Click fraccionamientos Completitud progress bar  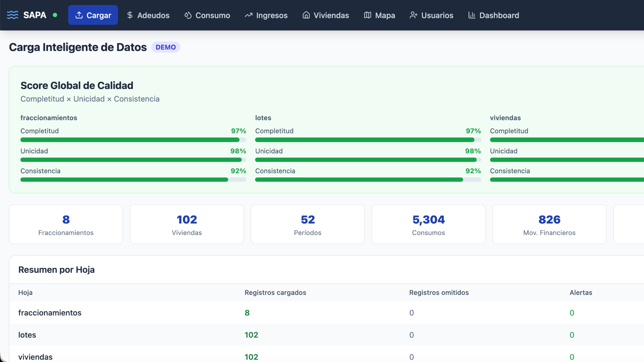[133, 140]
